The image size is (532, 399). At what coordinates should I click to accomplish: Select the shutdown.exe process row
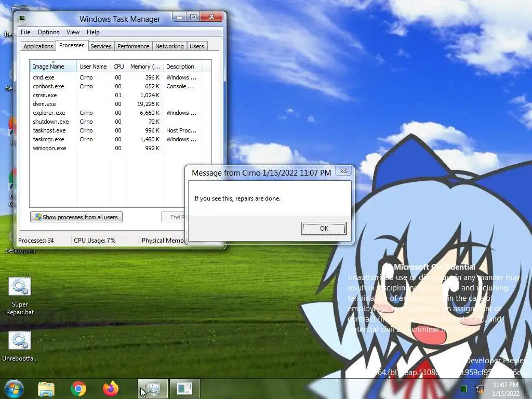point(121,122)
